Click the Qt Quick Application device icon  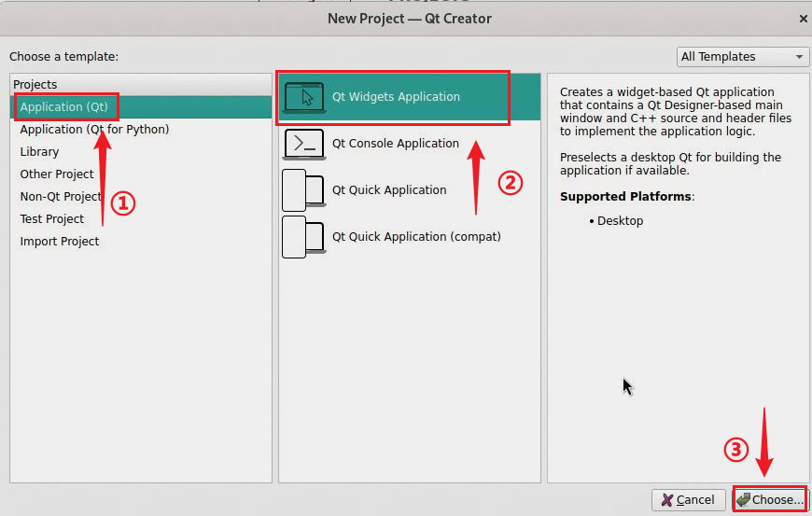[303, 190]
